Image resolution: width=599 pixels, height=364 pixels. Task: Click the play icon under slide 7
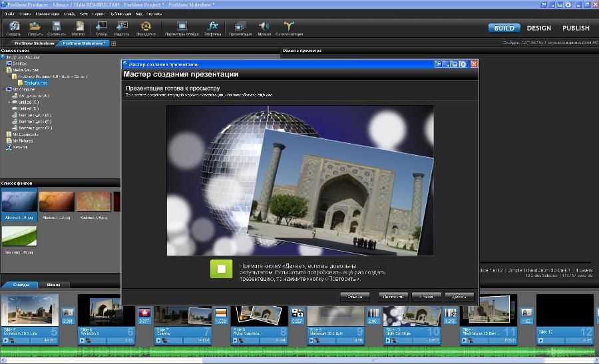pos(158,340)
